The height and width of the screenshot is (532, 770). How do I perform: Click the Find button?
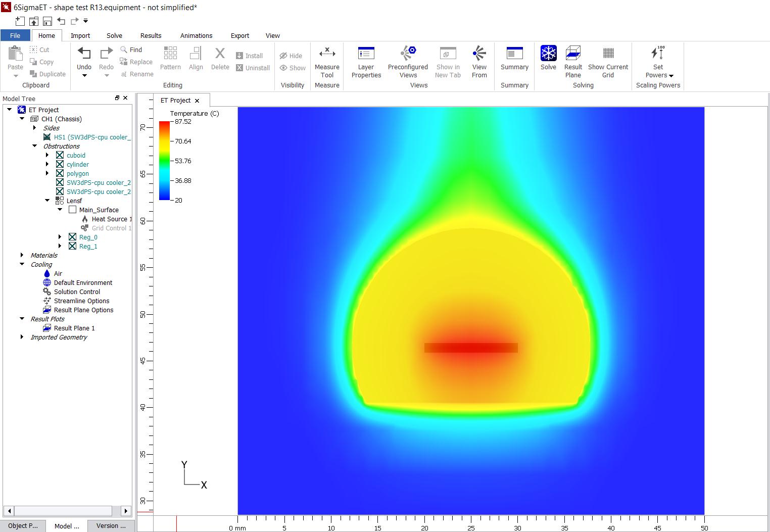[x=131, y=50]
